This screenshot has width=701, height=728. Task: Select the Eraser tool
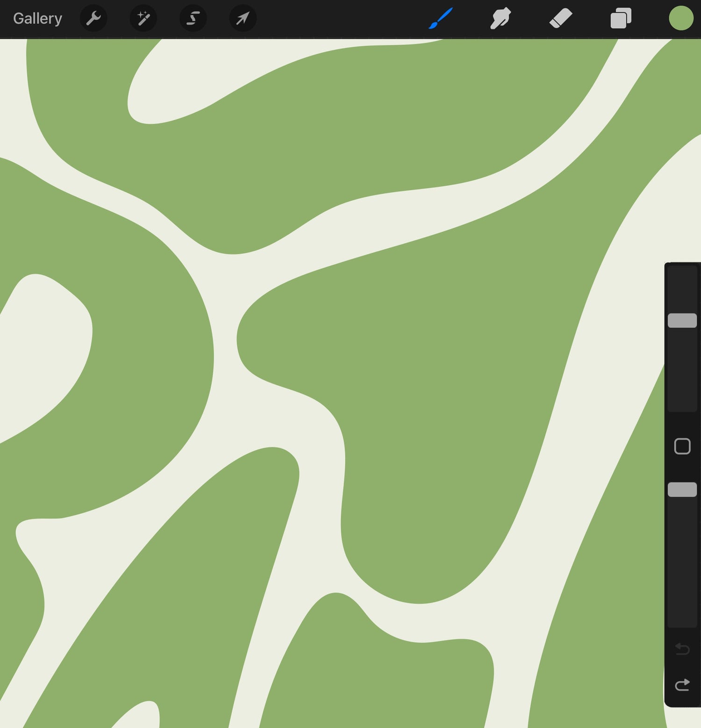[560, 19]
